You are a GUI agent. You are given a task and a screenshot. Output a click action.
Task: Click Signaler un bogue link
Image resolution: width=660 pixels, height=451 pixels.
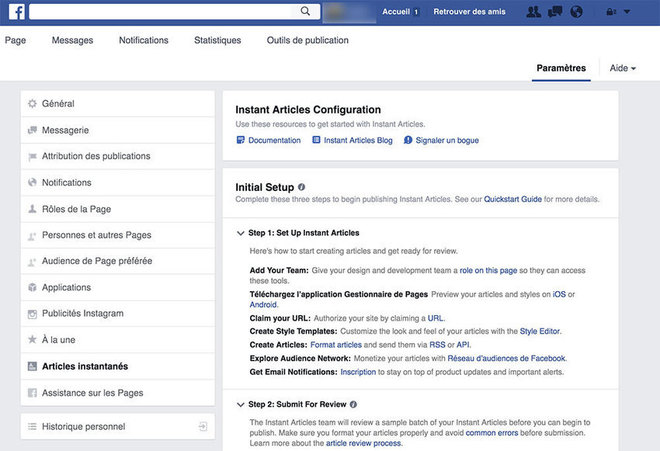447,140
